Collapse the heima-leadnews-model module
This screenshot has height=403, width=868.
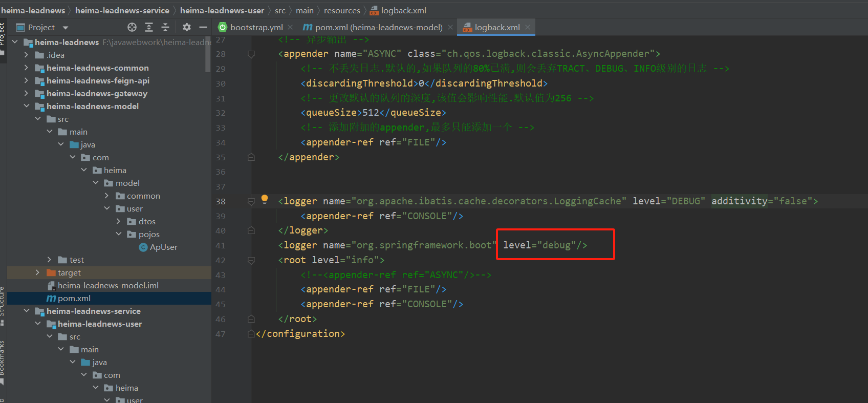coord(26,106)
